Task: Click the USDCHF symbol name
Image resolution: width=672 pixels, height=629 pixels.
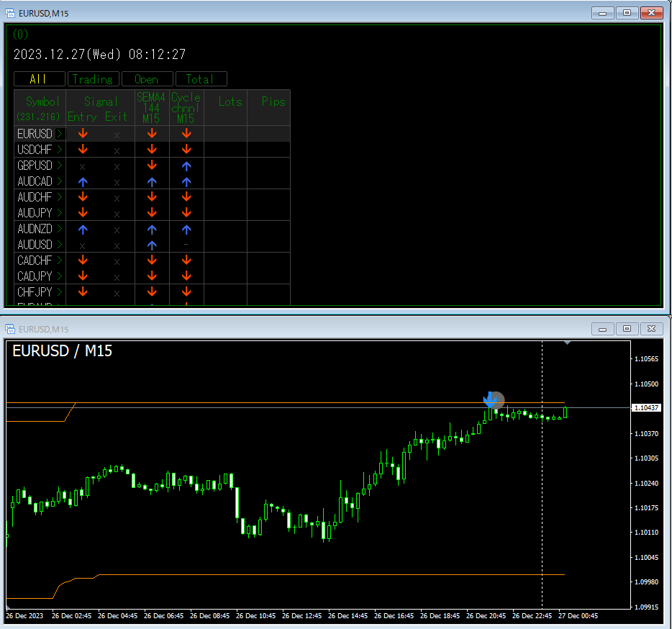Action: pos(35,150)
